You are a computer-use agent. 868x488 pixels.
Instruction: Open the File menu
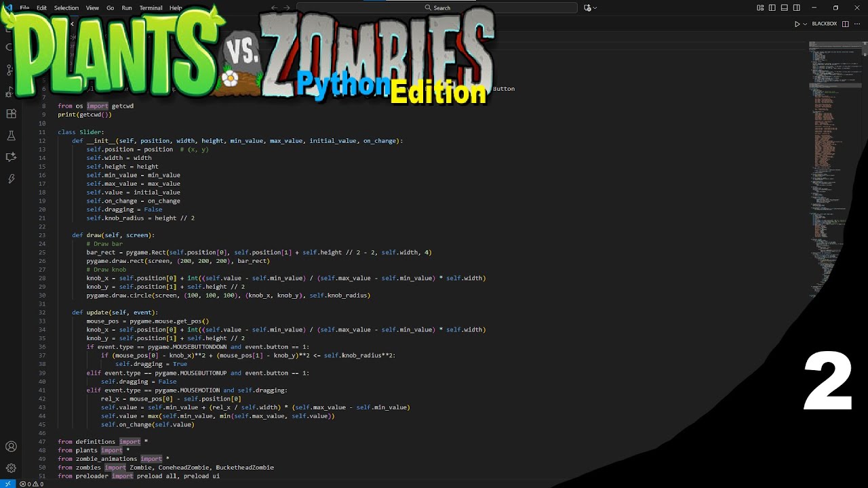pyautogui.click(x=24, y=8)
